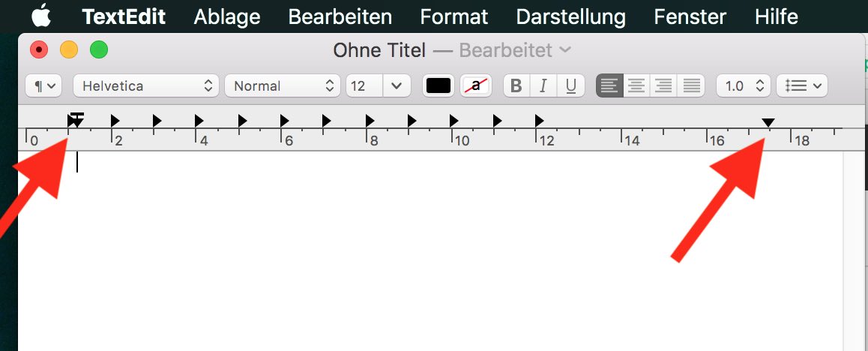Align text to the left
This screenshot has width=868, height=351.
[x=609, y=86]
